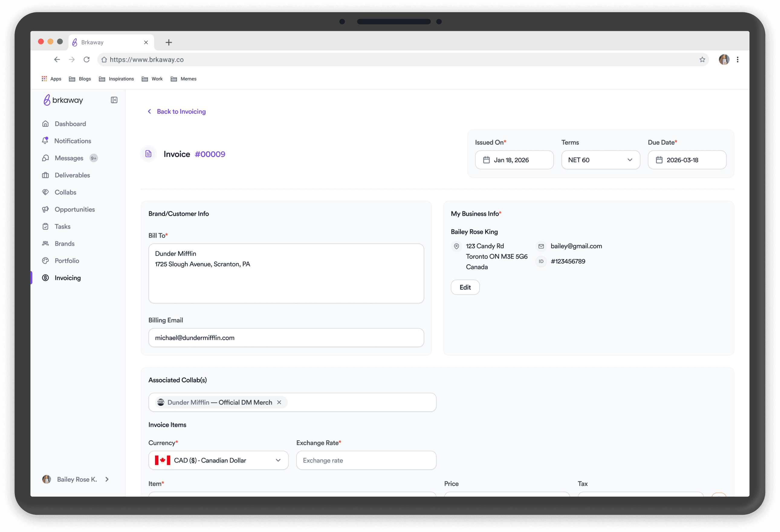Click the Collabs handshake icon
Viewport: 780px width, 532px height.
click(x=45, y=192)
